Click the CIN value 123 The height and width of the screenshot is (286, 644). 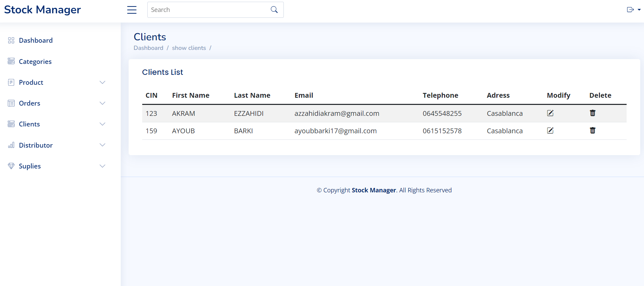point(151,113)
